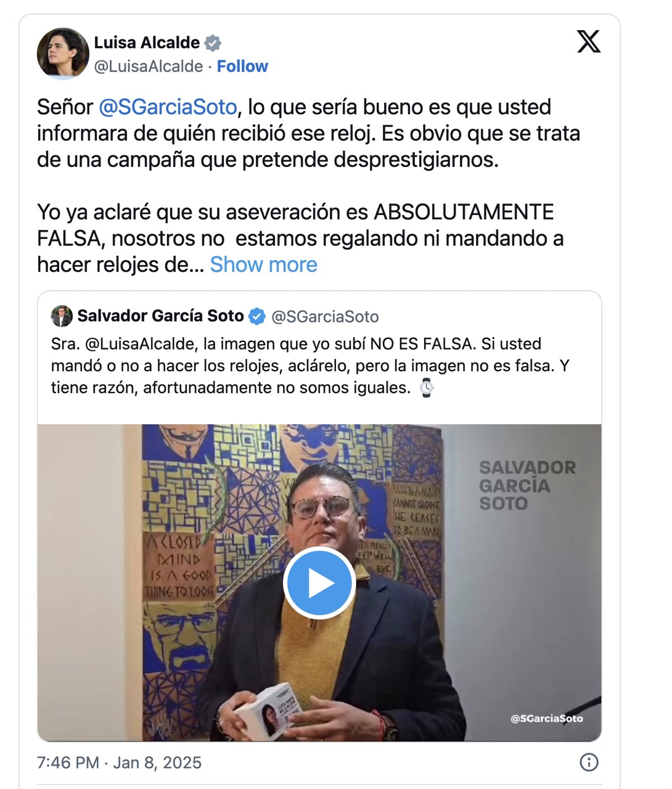Expand tweet with Show more
Image resolution: width=672 pixels, height=789 pixels.
pos(263,264)
